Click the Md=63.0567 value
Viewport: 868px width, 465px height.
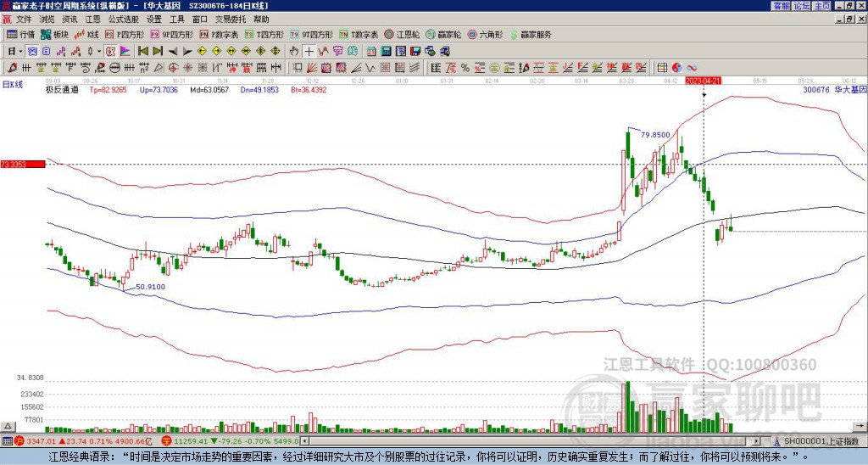(209, 90)
